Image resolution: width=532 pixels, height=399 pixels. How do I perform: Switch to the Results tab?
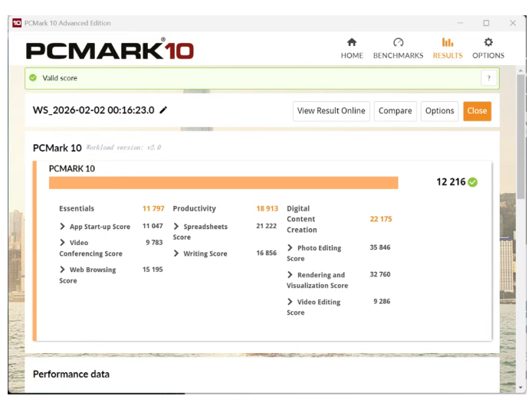448,48
